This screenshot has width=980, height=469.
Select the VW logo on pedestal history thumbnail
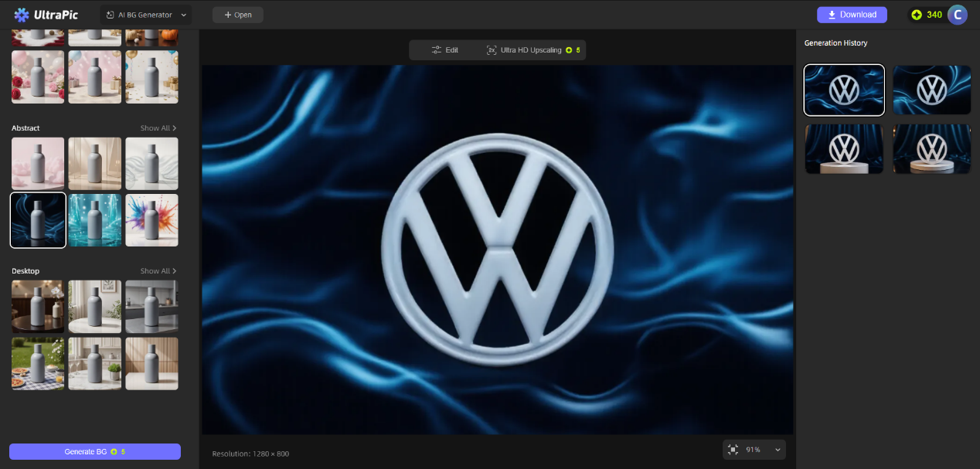(x=844, y=148)
